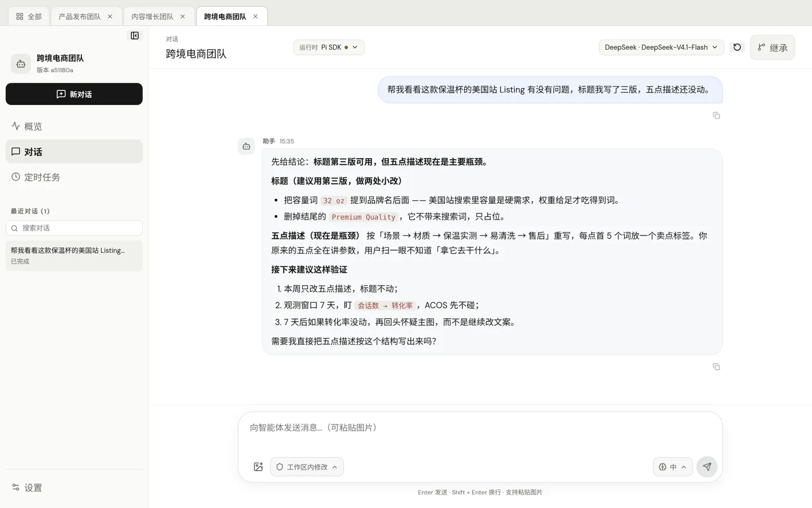Click the refresh icon beside model selector
Viewport: 812px width, 508px height.
point(737,47)
